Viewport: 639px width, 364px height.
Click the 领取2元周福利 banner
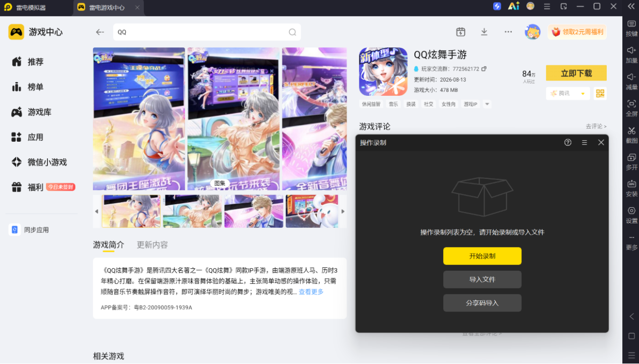(x=577, y=32)
